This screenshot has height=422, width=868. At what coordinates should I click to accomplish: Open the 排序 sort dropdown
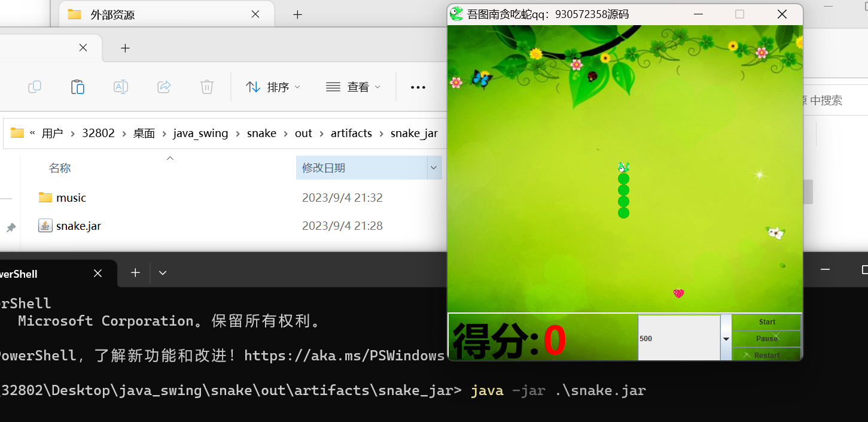click(x=273, y=87)
